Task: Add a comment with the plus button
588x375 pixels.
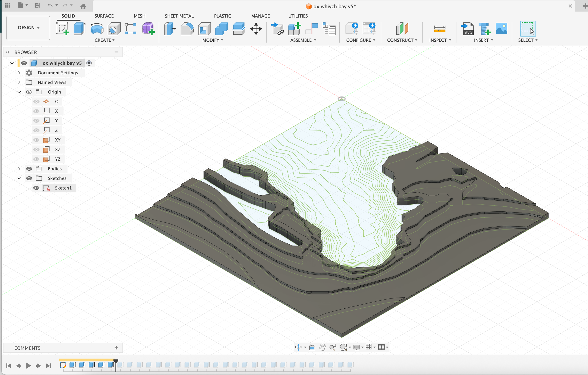Action: (116, 348)
